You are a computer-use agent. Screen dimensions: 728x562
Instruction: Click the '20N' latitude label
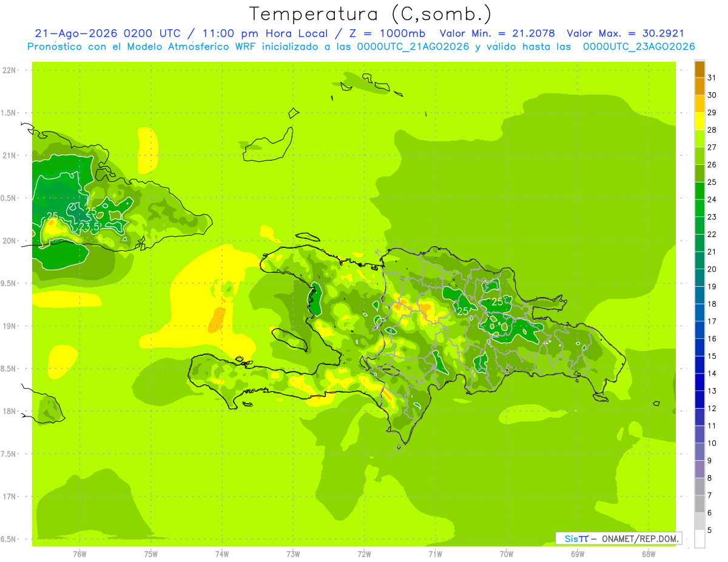[x=10, y=241]
